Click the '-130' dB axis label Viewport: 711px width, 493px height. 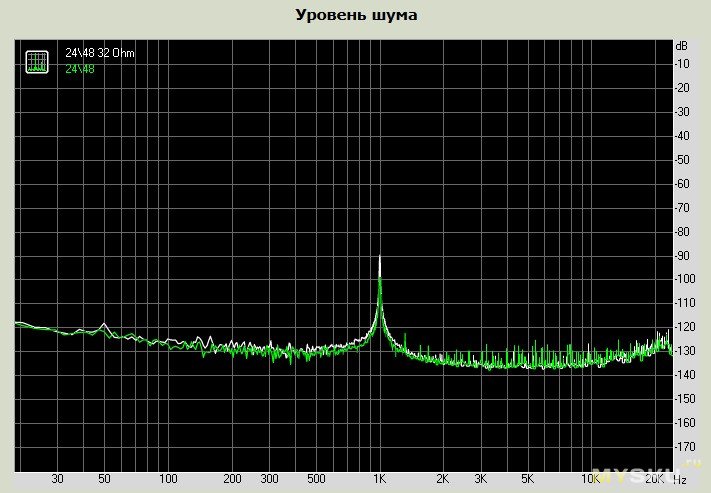685,351
